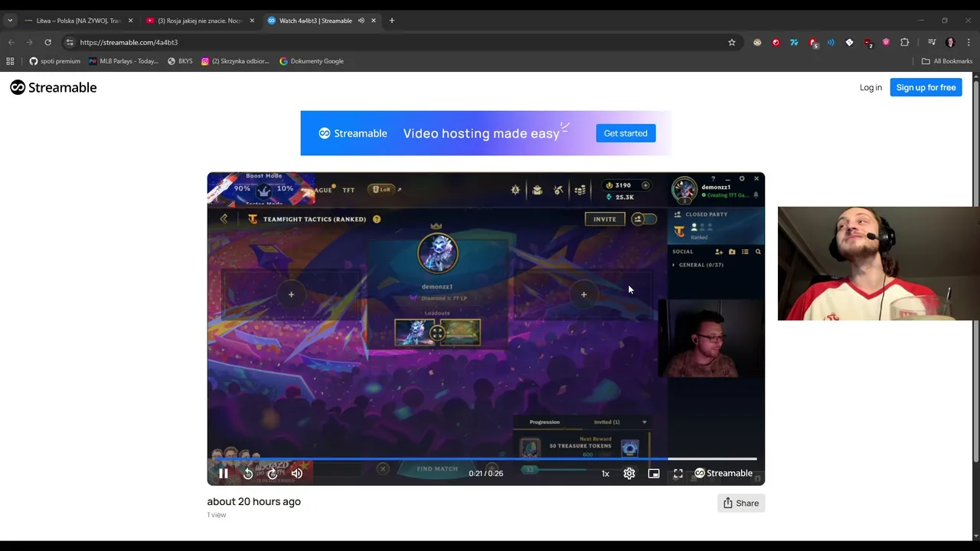Expand the All Bookmarks folder
This screenshot has height=551, width=980.
[946, 61]
